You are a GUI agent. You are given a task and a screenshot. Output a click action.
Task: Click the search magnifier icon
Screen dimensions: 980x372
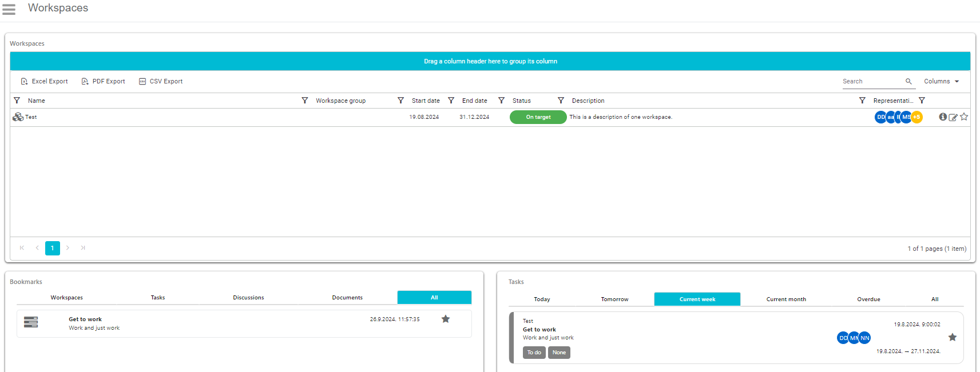click(x=908, y=82)
